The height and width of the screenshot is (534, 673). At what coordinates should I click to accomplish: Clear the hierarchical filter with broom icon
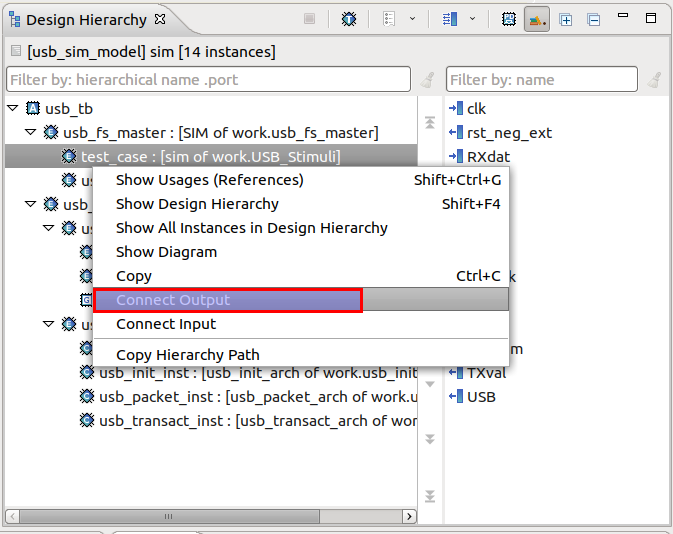pyautogui.click(x=427, y=80)
